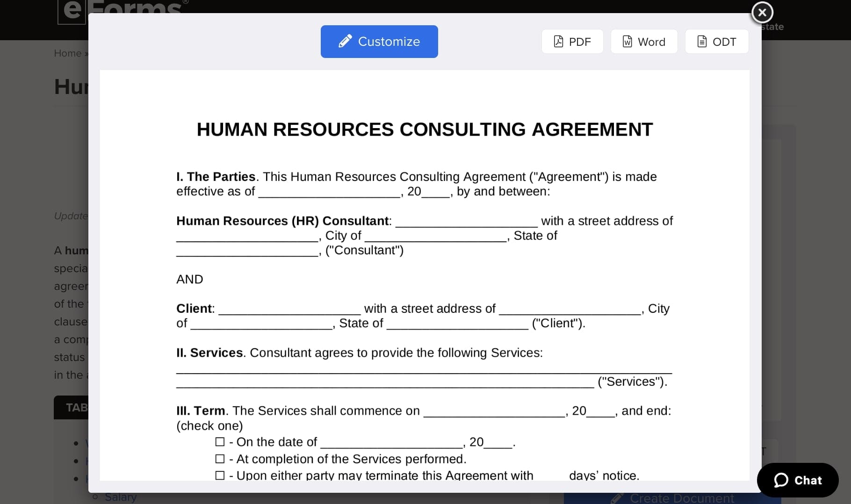Image resolution: width=851 pixels, height=504 pixels.
Task: Click the pencil icon on Create Document
Action: [x=617, y=498]
